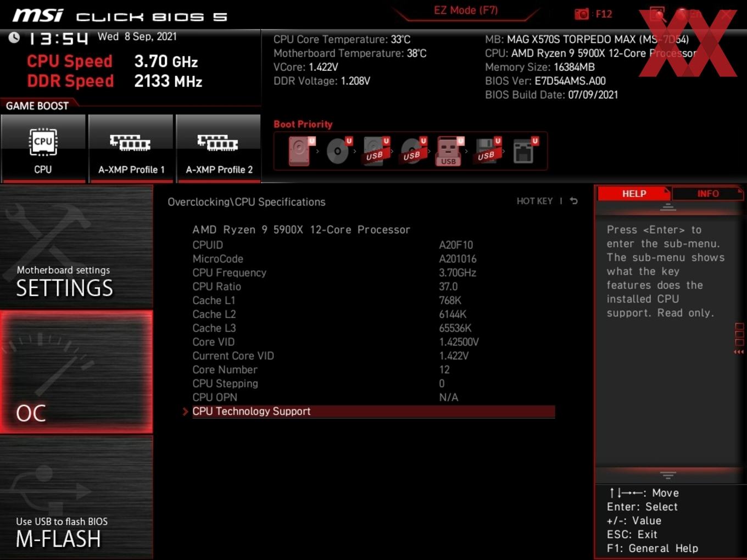Click the BIOS Ver E7D54AMS.A00 line
747x560 pixels.
(545, 81)
